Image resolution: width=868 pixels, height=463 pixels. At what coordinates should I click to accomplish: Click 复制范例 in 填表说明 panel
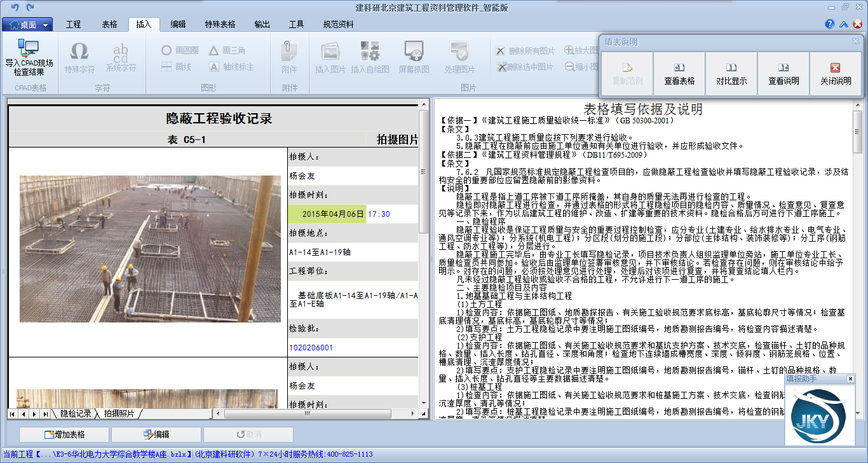coord(627,74)
